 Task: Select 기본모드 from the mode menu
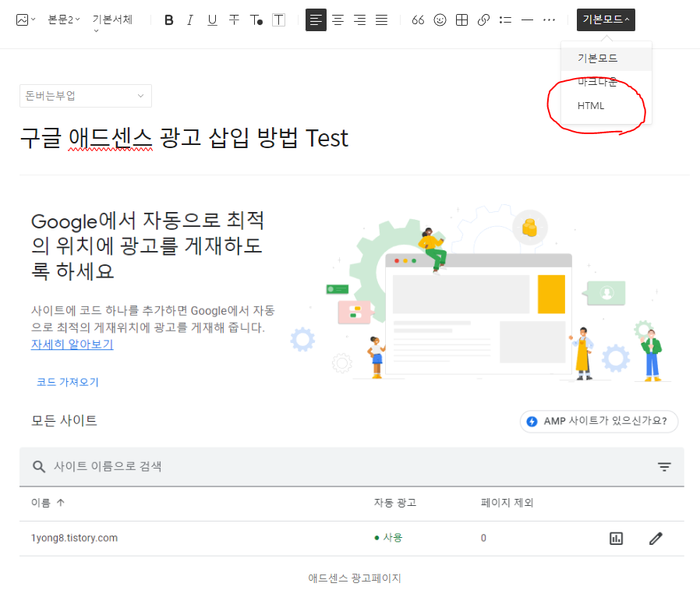coord(606,58)
